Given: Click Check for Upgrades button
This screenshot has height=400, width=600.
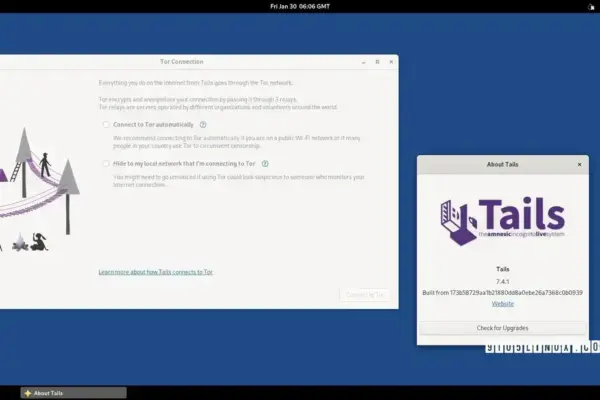Looking at the screenshot, I should pos(502,328).
